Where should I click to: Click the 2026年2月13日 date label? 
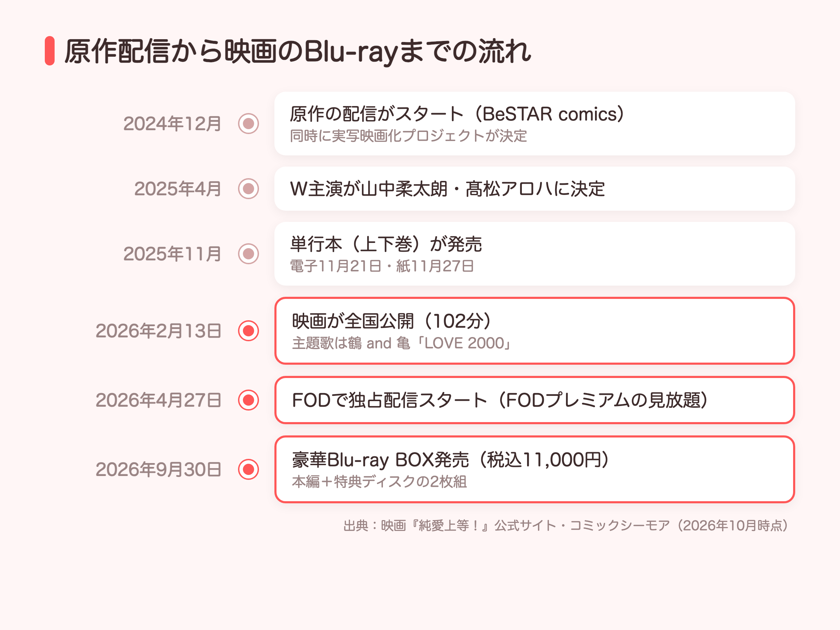159,331
